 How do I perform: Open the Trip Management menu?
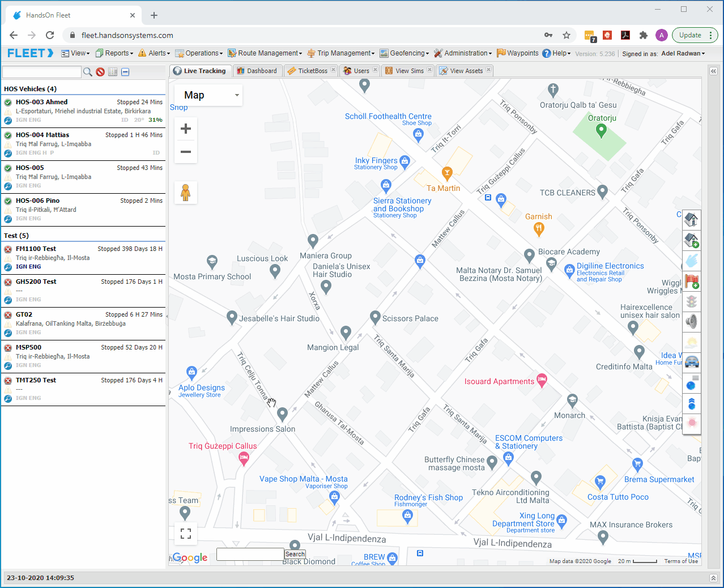pyautogui.click(x=341, y=53)
